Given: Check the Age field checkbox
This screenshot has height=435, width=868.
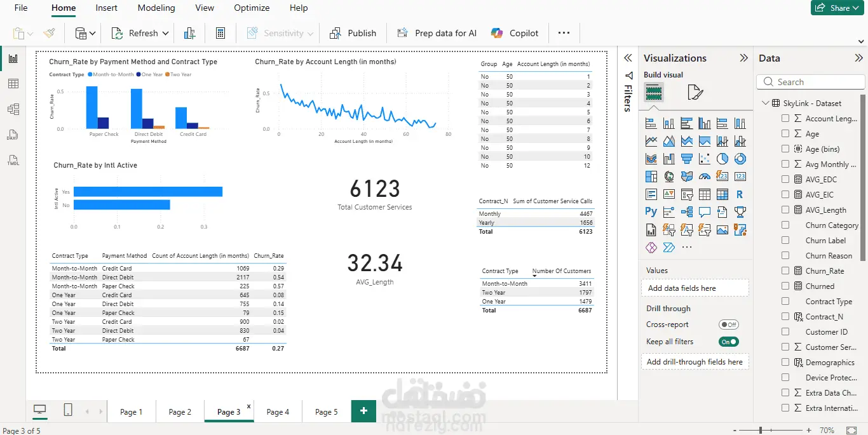Looking at the screenshot, I should click(785, 133).
